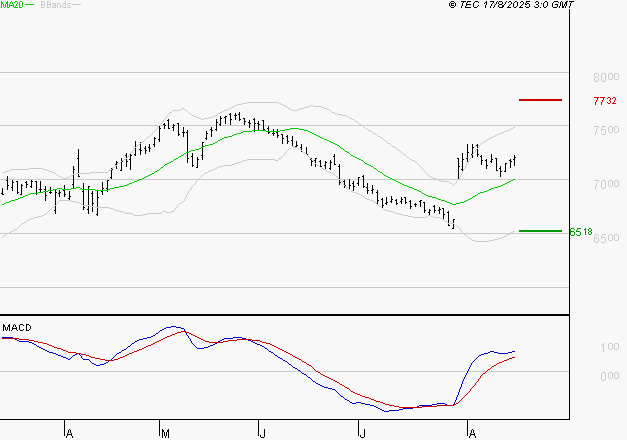The image size is (627, 440).
Task: Click the green support level line
Action: click(540, 231)
